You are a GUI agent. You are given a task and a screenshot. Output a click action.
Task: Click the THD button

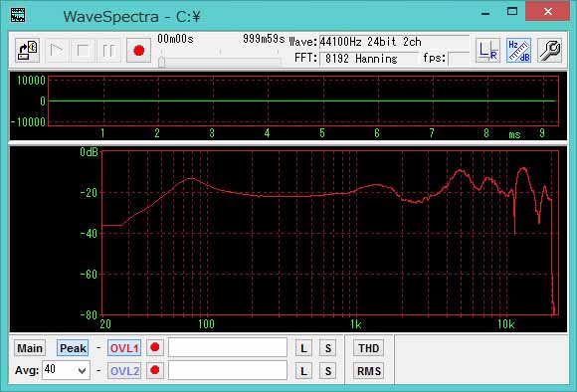[x=369, y=348]
